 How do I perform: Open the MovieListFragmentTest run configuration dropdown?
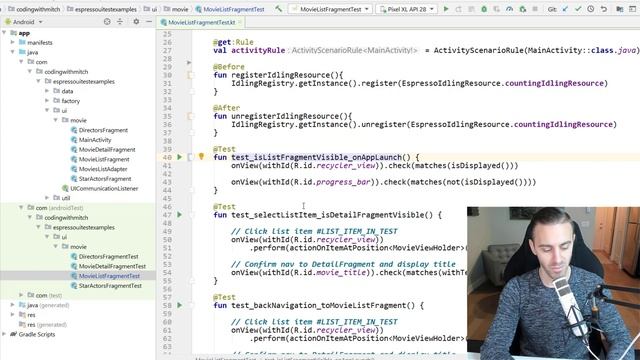point(330,9)
